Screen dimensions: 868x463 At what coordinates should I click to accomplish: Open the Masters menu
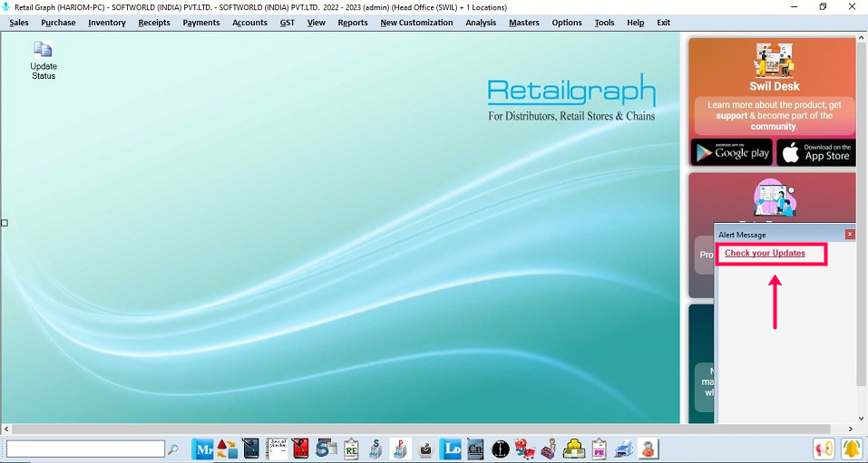pos(523,23)
